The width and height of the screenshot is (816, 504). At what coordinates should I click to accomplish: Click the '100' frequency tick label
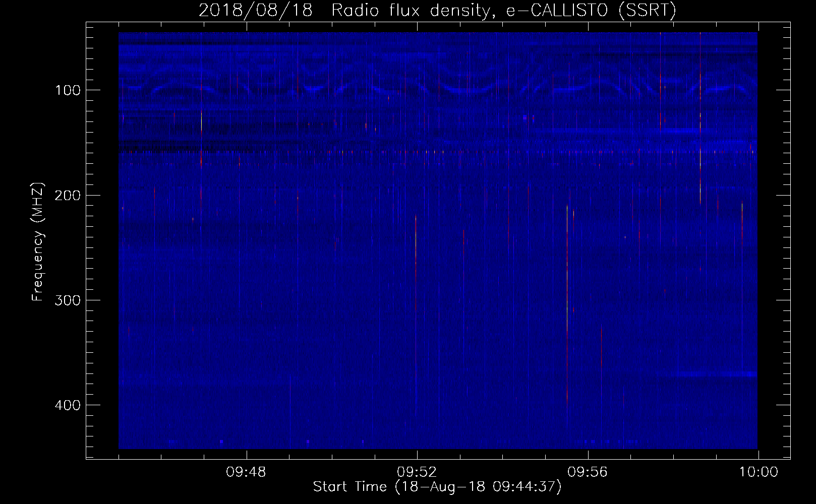coord(67,90)
